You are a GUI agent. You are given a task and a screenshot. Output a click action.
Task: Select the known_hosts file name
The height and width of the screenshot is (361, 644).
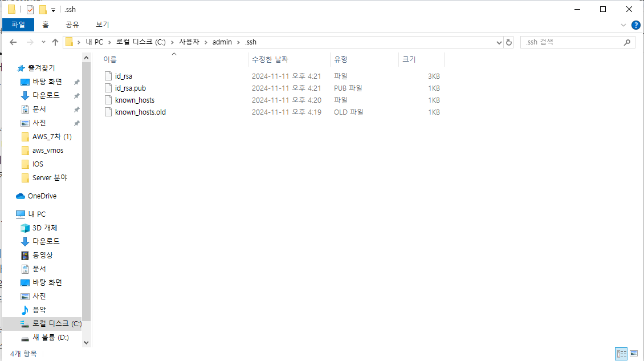[134, 100]
